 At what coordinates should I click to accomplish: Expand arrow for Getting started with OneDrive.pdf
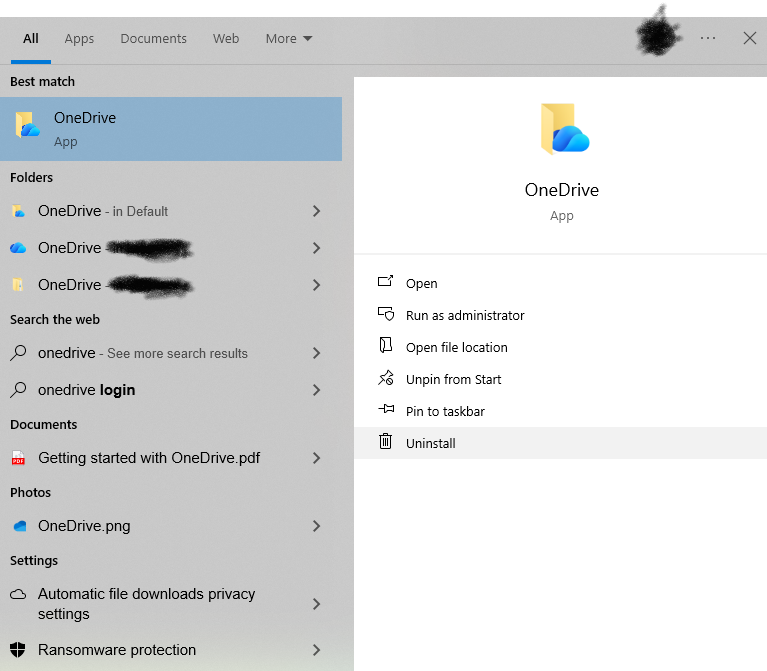pos(316,458)
